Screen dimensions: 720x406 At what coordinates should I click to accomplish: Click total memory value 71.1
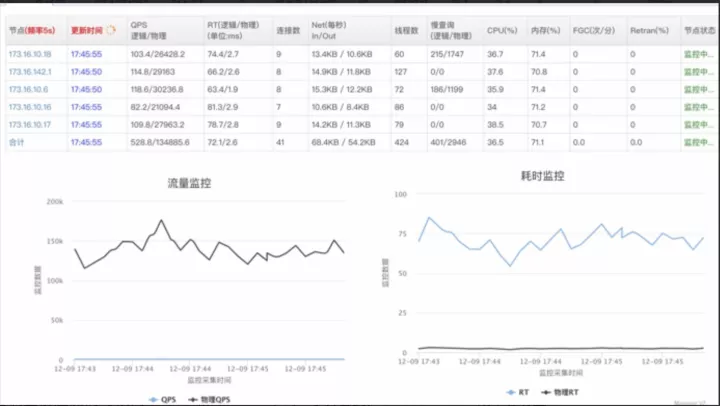click(538, 142)
